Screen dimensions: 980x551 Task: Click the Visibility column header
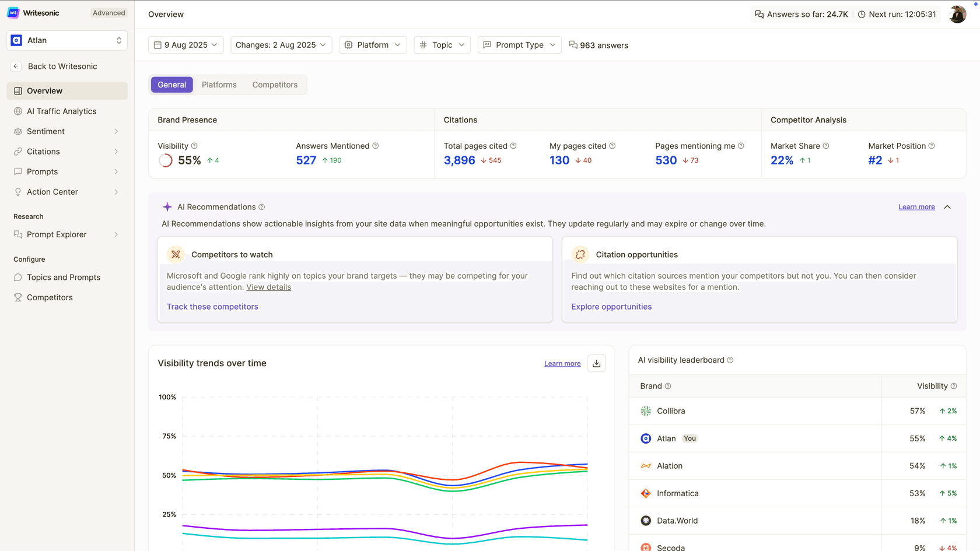pos(932,386)
